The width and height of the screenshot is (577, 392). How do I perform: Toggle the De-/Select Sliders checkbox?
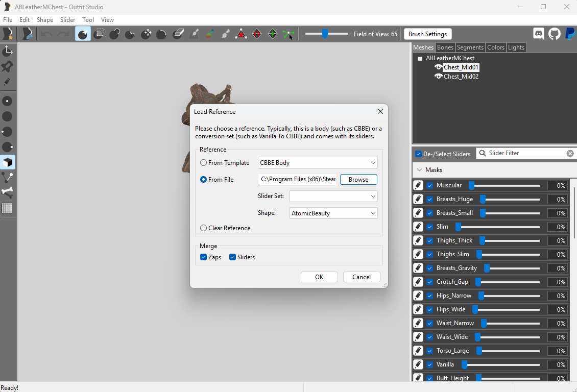(x=418, y=154)
